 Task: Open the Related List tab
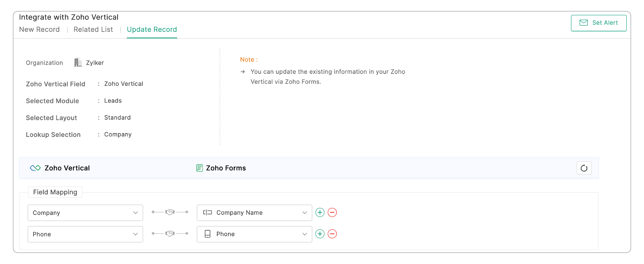93,29
